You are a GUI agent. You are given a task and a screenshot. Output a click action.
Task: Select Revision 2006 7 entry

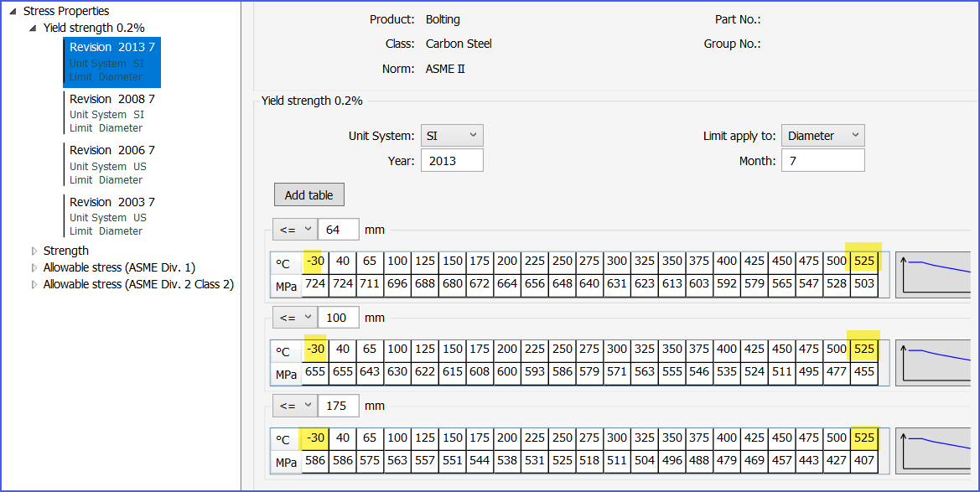tap(111, 164)
